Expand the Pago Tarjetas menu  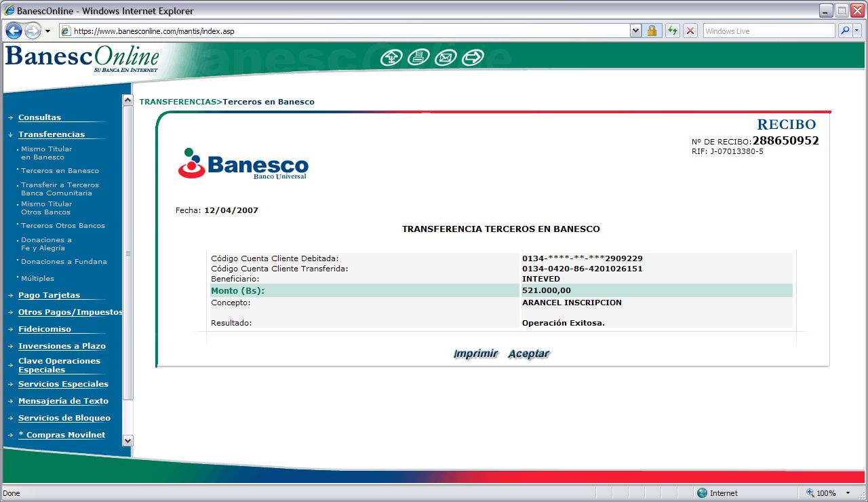point(49,295)
